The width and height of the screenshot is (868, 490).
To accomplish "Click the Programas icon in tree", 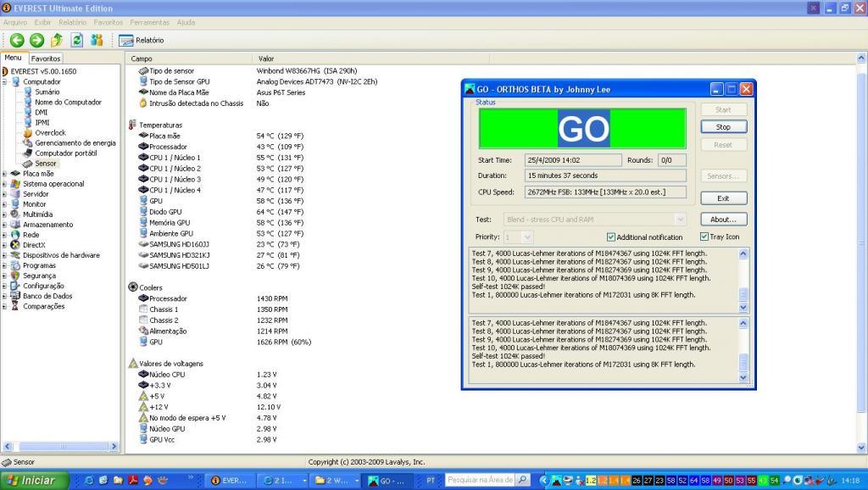I will pyautogui.click(x=15, y=265).
